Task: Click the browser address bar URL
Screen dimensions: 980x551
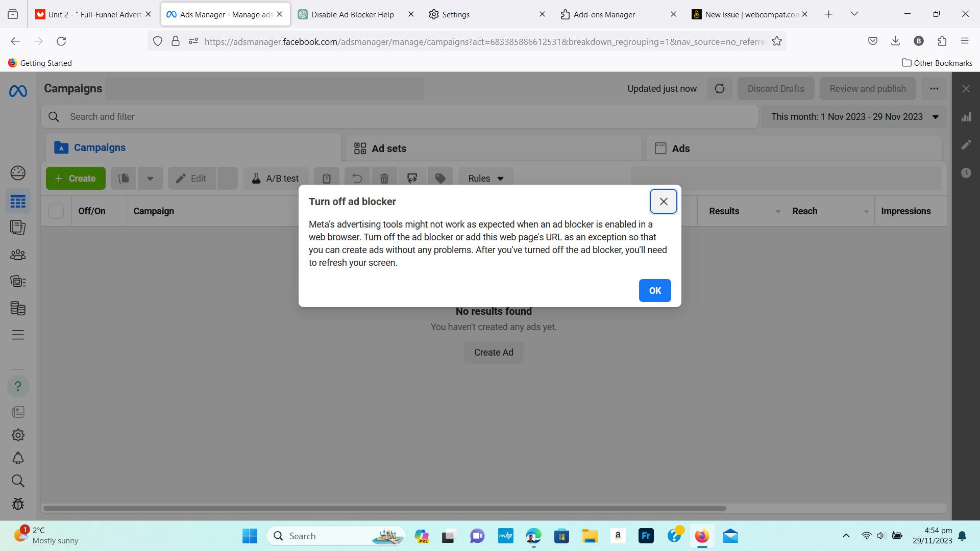Action: (485, 42)
